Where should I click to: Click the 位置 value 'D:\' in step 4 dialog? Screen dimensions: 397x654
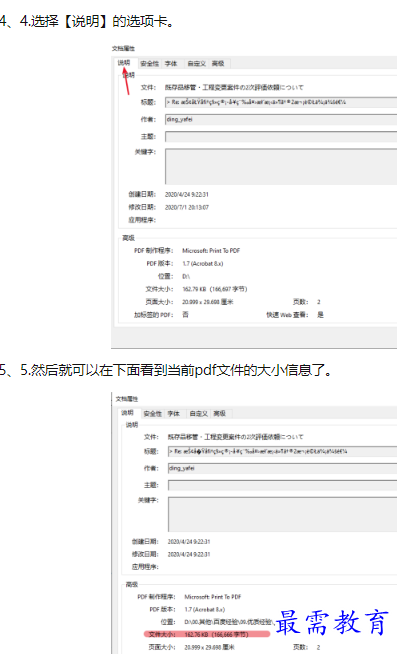186,276
